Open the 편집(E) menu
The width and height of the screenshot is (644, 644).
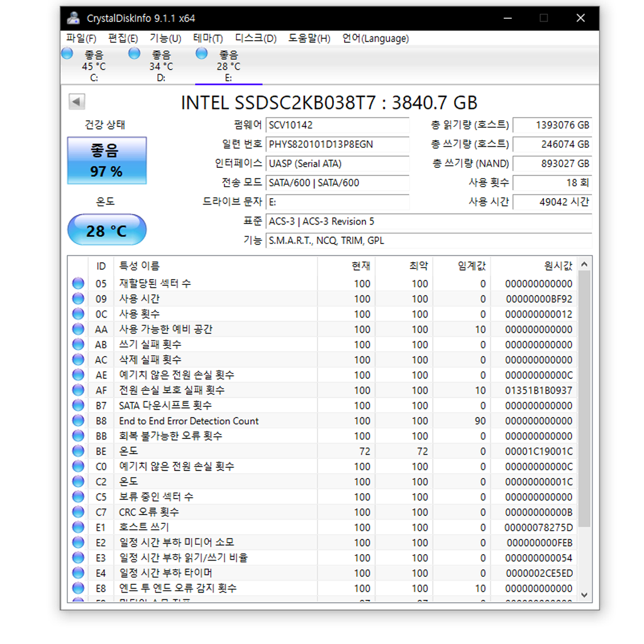[x=123, y=38]
